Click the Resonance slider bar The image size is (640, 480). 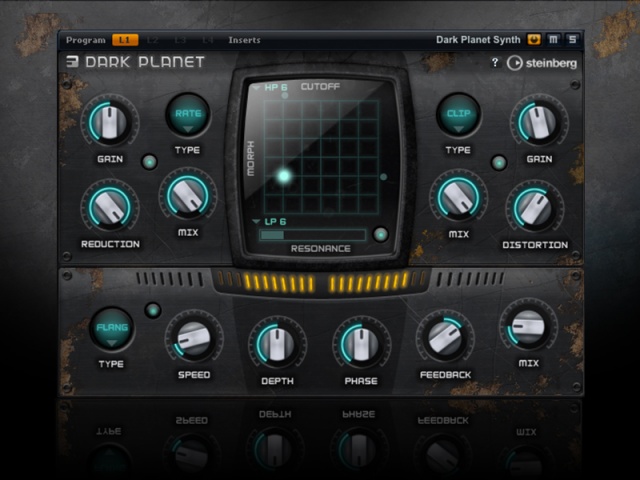[313, 235]
